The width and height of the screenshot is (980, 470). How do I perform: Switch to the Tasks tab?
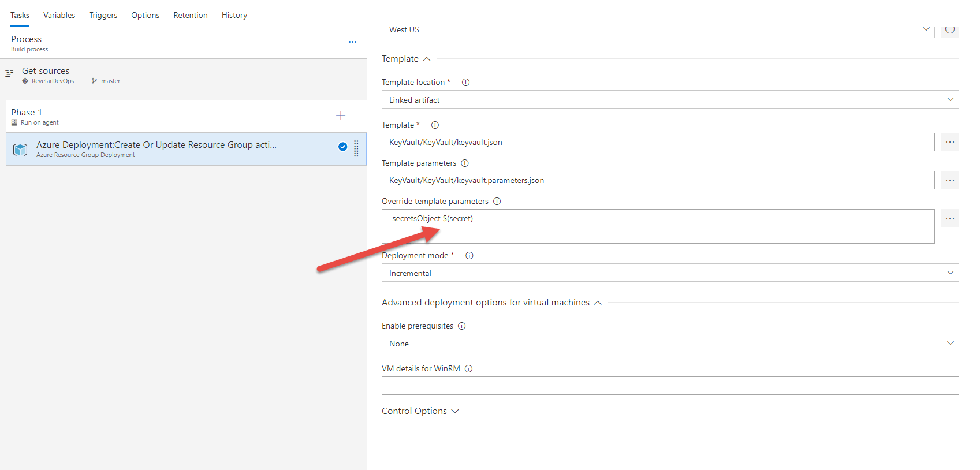click(x=20, y=15)
